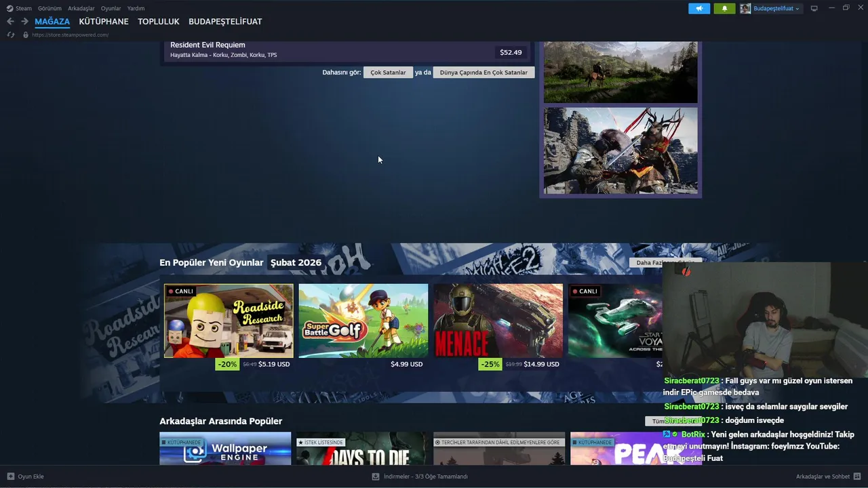This screenshot has height=488, width=868.
Task: Open the Oyunlar menu
Action: click(111, 8)
